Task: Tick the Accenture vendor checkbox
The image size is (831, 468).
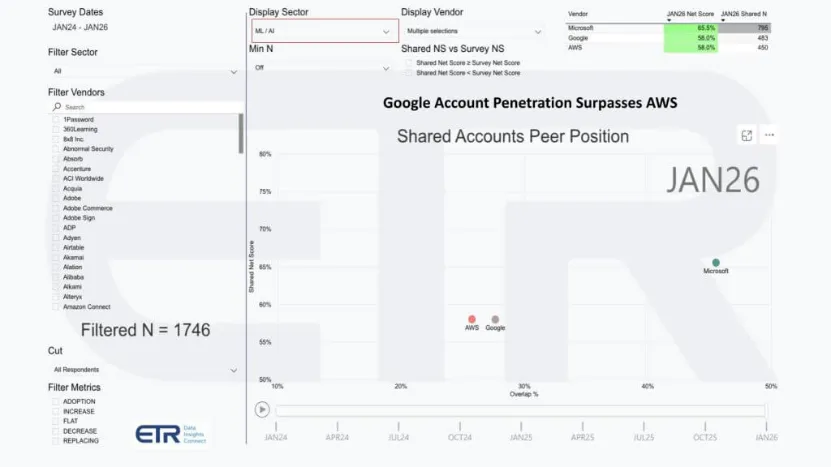Action: click(x=56, y=169)
